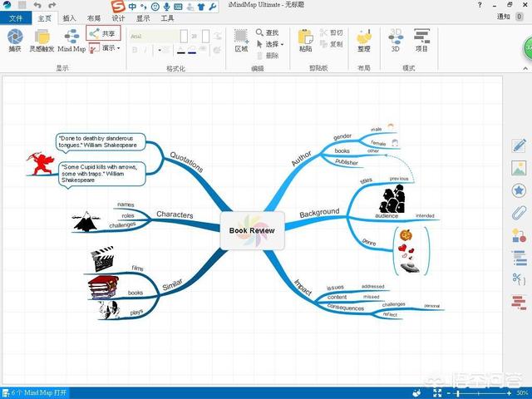This screenshot has width=532, height=399.
Task: Click the paperclip attachments icon in the sidebar
Action: pos(518,213)
